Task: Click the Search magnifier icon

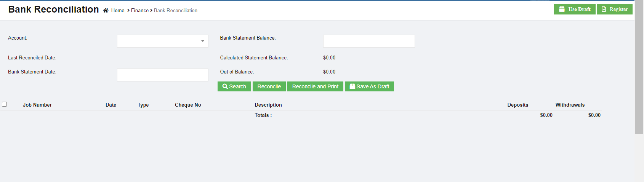Action: coord(225,86)
